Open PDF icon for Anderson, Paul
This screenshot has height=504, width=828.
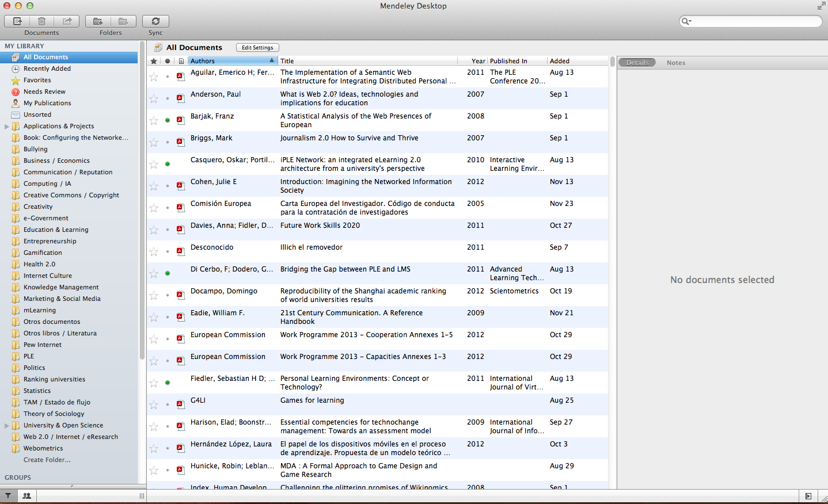coord(180,98)
